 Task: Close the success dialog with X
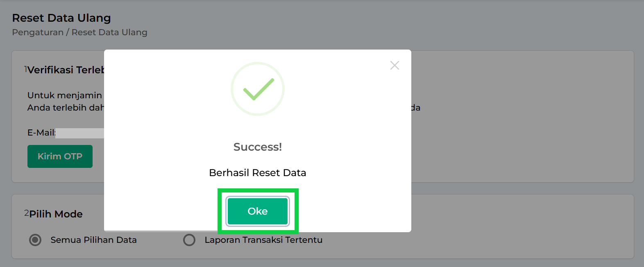click(395, 66)
